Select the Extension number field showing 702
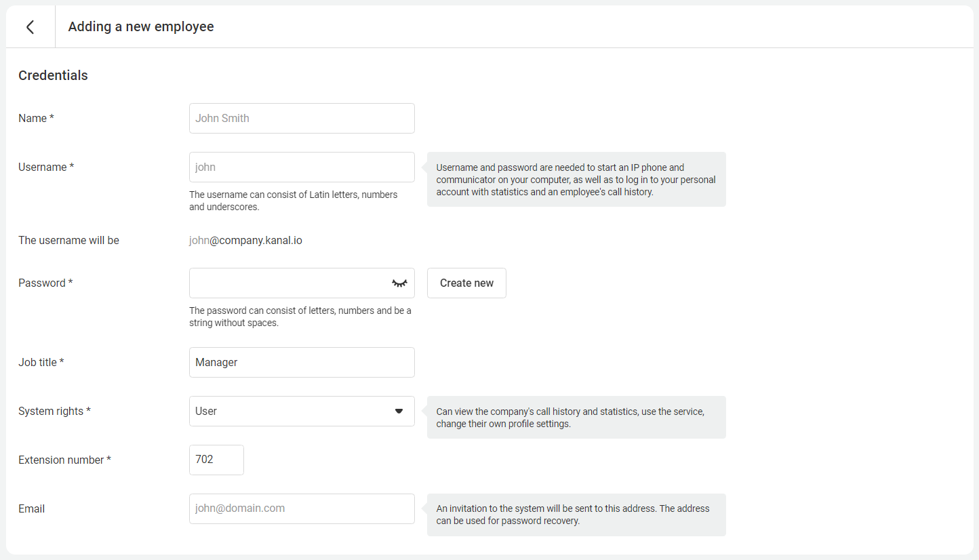This screenshot has height=560, width=979. (216, 460)
